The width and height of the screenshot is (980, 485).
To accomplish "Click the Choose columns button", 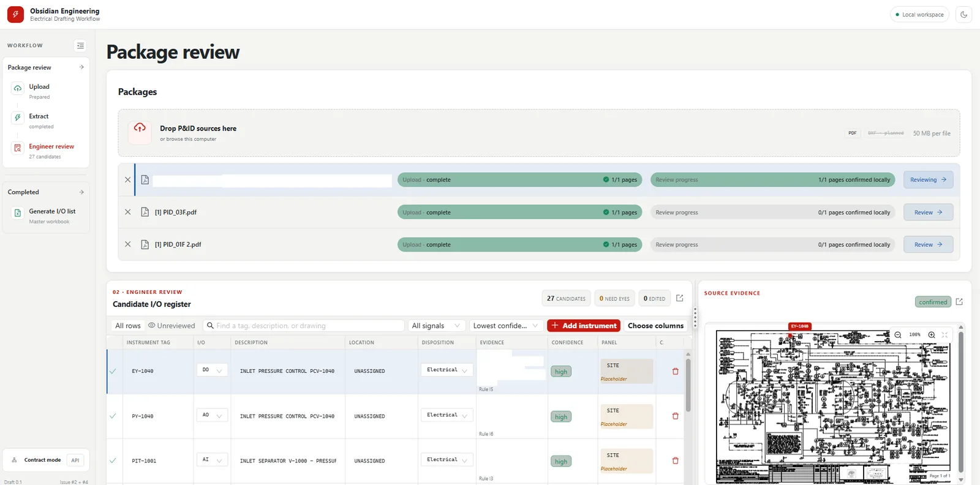I will coord(655,326).
